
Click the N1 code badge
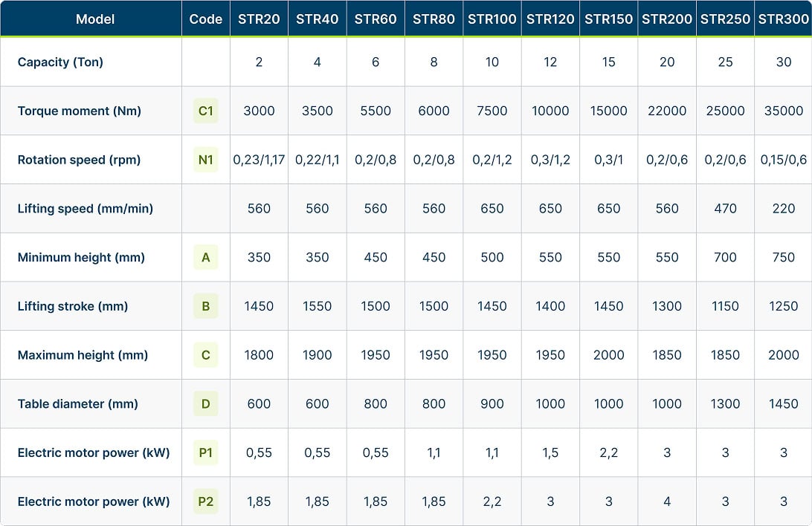[x=206, y=160]
